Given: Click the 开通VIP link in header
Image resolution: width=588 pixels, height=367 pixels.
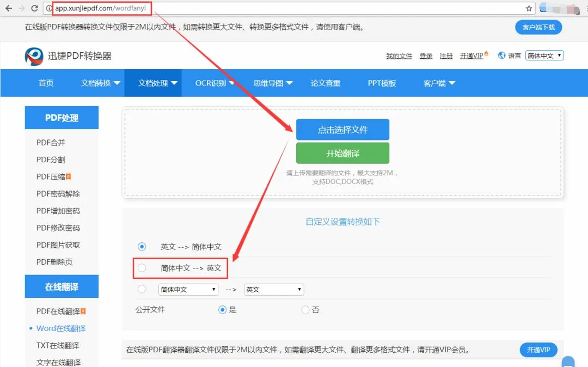Looking at the screenshot, I should click(471, 56).
